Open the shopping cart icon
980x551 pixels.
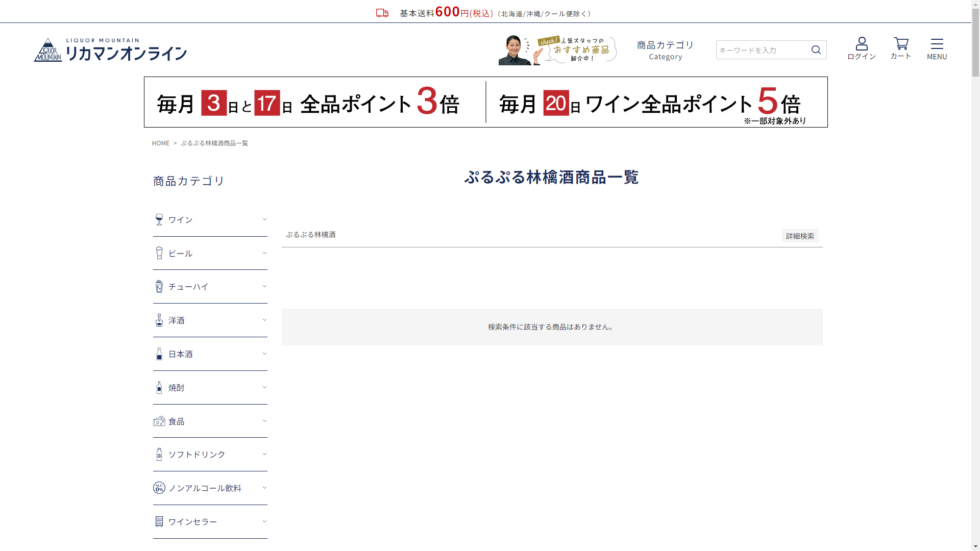[901, 44]
